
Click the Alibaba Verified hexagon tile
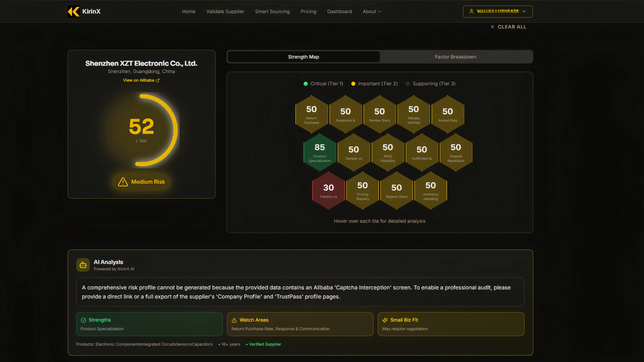click(x=413, y=114)
